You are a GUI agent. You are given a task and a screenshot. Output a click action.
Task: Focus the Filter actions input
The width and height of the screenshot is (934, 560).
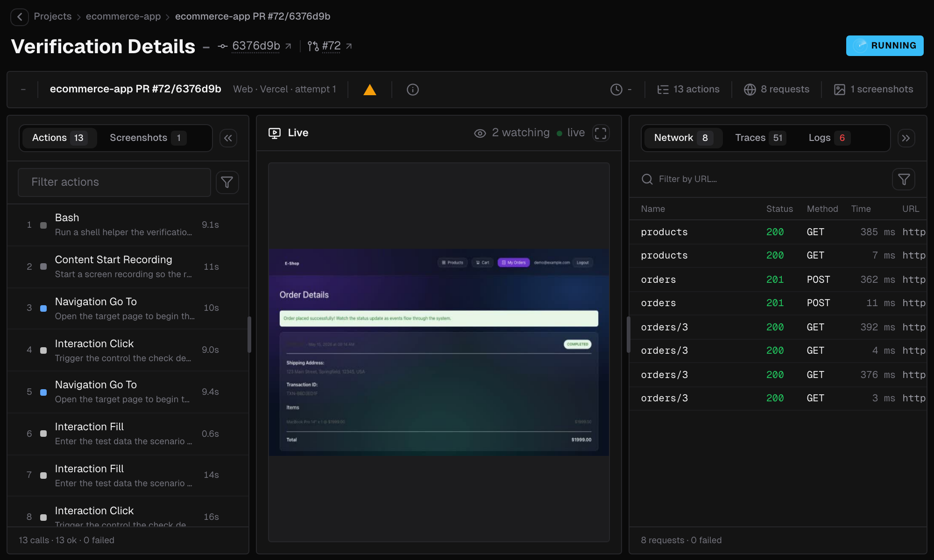tap(114, 182)
